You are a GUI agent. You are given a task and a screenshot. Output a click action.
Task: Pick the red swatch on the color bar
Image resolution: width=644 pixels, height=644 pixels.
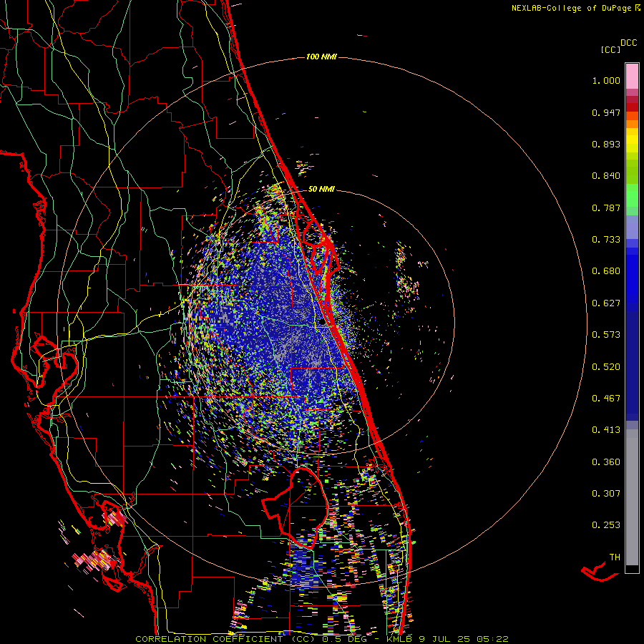632,107
